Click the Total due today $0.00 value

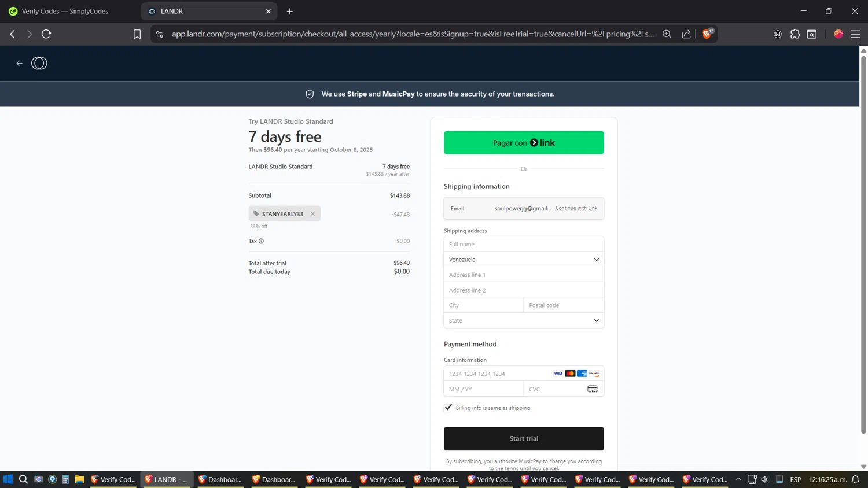[402, 272]
